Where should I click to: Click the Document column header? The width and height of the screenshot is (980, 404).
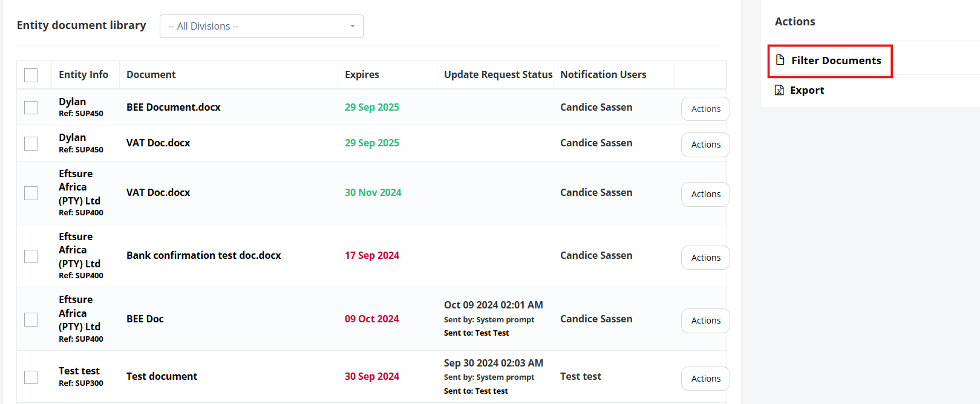pos(151,74)
